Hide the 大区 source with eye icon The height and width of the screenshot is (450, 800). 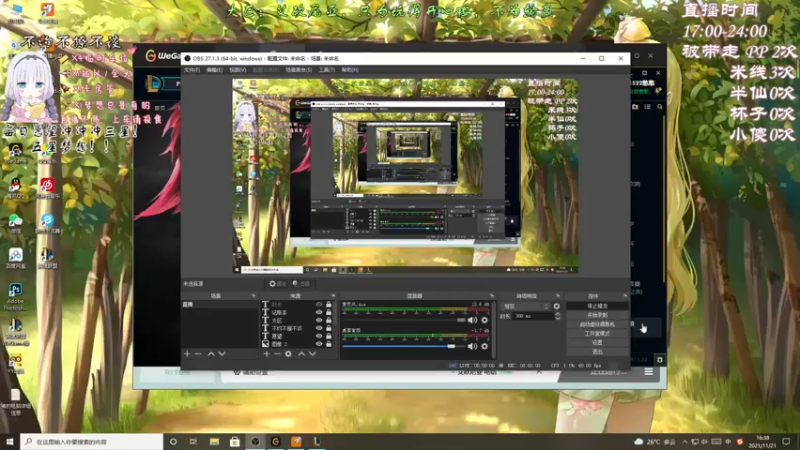(319, 320)
